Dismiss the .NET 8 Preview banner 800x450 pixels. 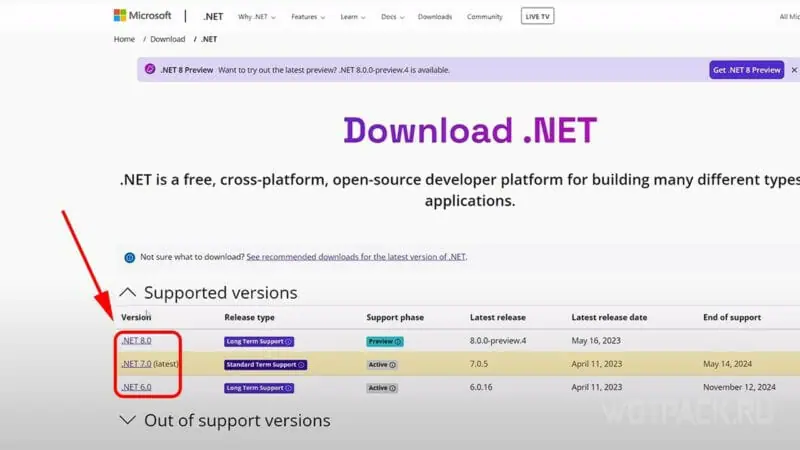794,70
